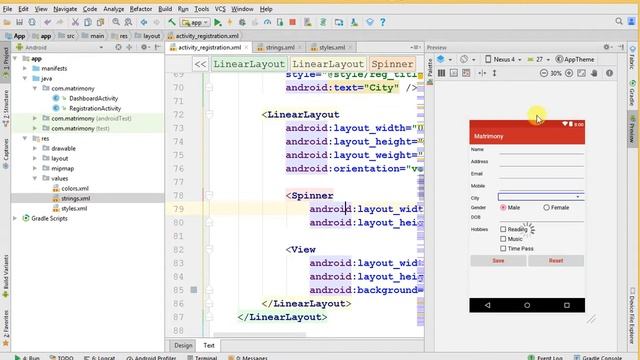The height and width of the screenshot is (360, 640).
Task: Click zoom out in the Preview panel
Action: pos(544,73)
